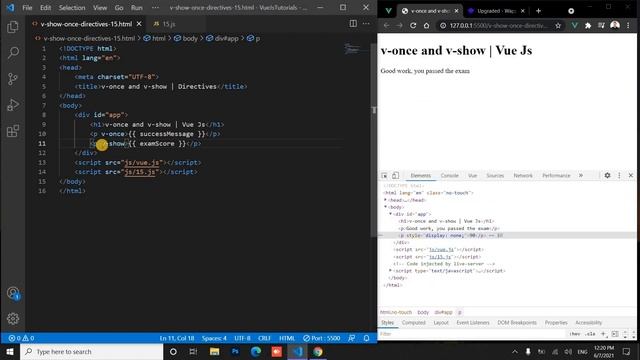Click the html breadcrumb segment
Image resolution: width=640 pixels, height=360 pixels.
(158, 38)
